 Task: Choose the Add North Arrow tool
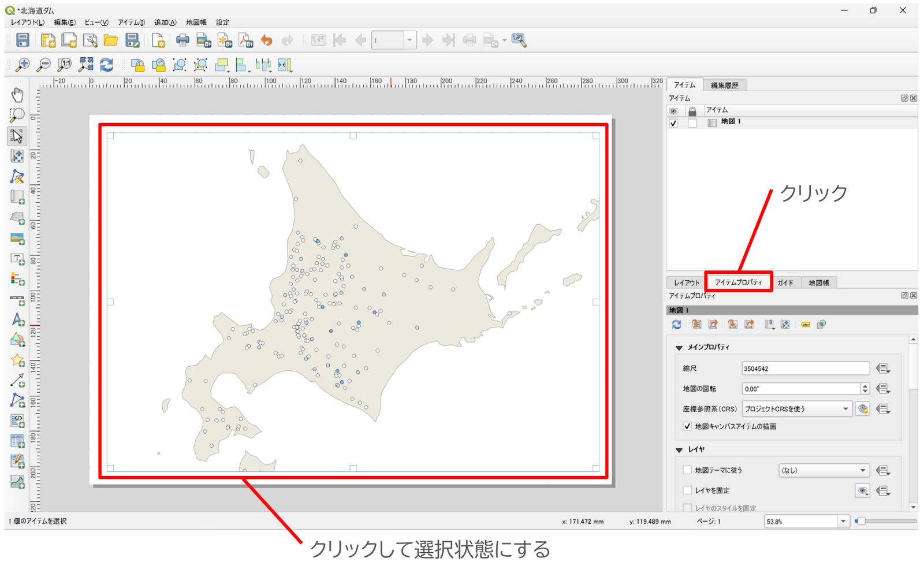(x=17, y=319)
